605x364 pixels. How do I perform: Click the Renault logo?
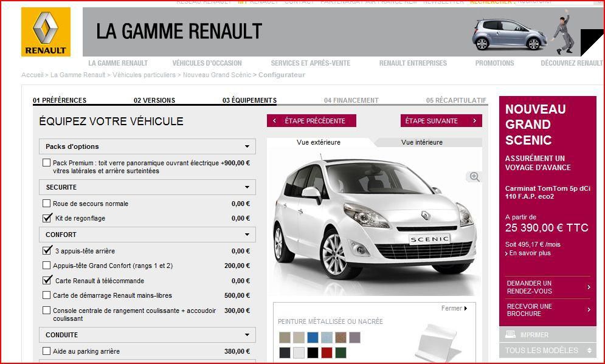(46, 32)
